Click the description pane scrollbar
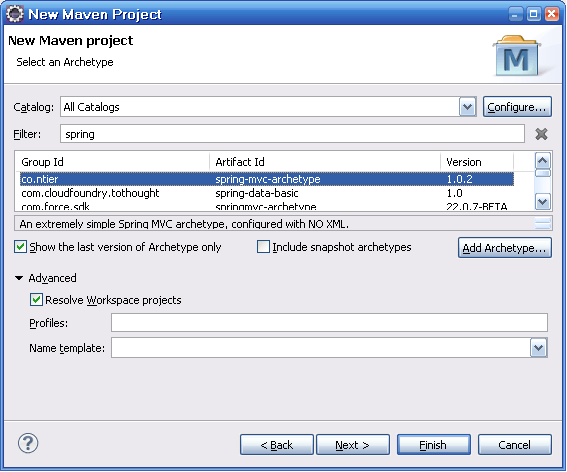This screenshot has width=567, height=472. [543, 223]
